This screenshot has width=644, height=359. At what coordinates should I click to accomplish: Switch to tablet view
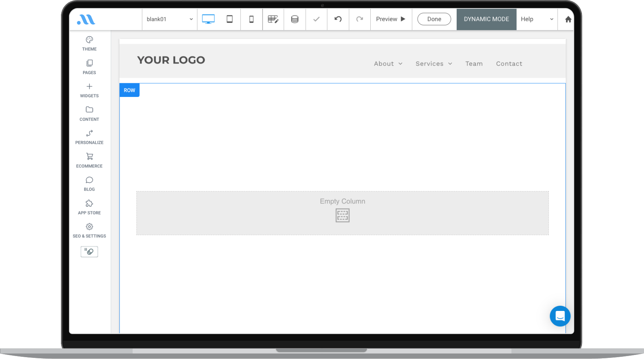(230, 19)
